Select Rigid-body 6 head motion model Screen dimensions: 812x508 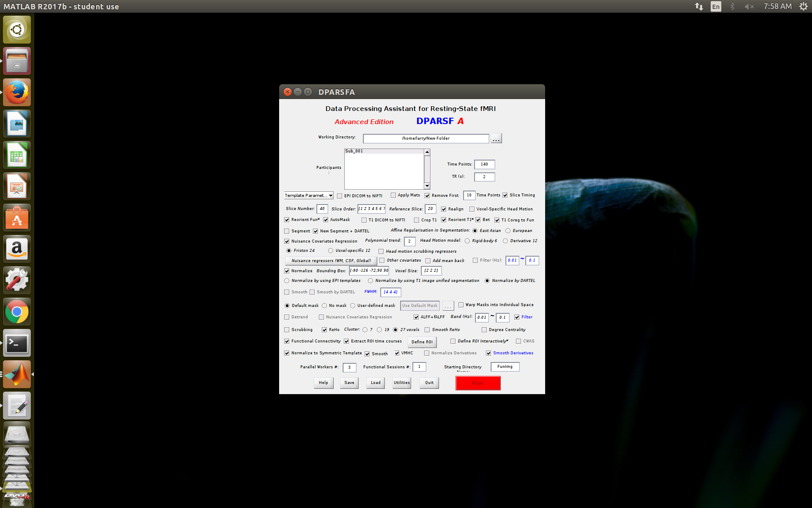coord(467,241)
